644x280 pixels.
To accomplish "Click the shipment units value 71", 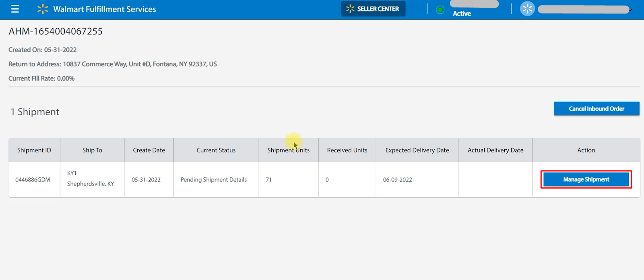I will [x=268, y=180].
